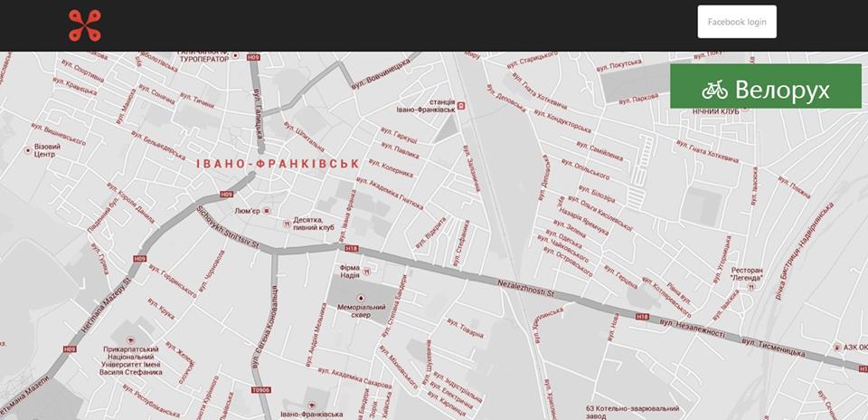
Task: Click the ІВАНО-ФРАНКІВСЬК city label
Action: coord(278,164)
